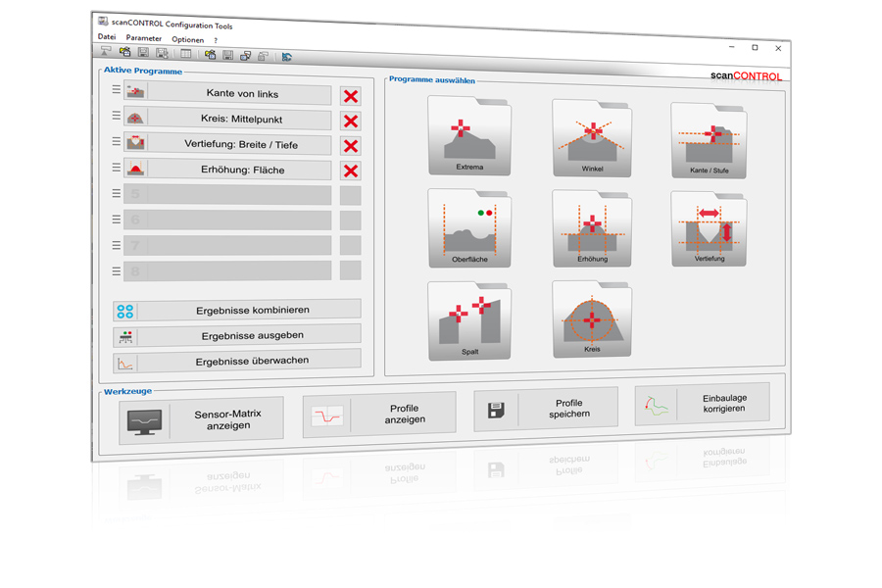The width and height of the screenshot is (882, 588).
Task: Open the Spalt gap program
Action: pyautogui.click(x=469, y=320)
